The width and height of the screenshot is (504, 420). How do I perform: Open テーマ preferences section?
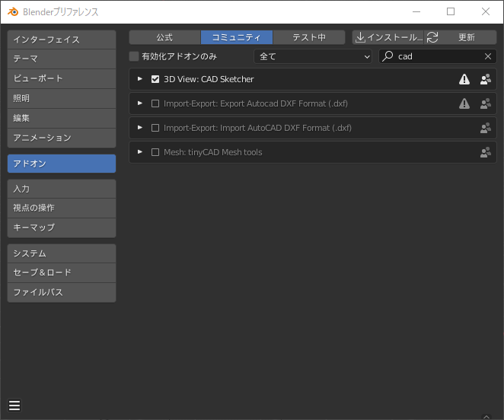tap(62, 59)
